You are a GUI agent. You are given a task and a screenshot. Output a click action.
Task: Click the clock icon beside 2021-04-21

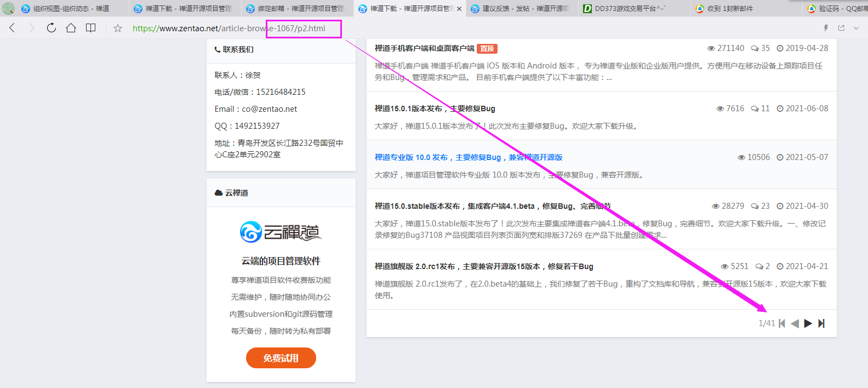pyautogui.click(x=780, y=266)
